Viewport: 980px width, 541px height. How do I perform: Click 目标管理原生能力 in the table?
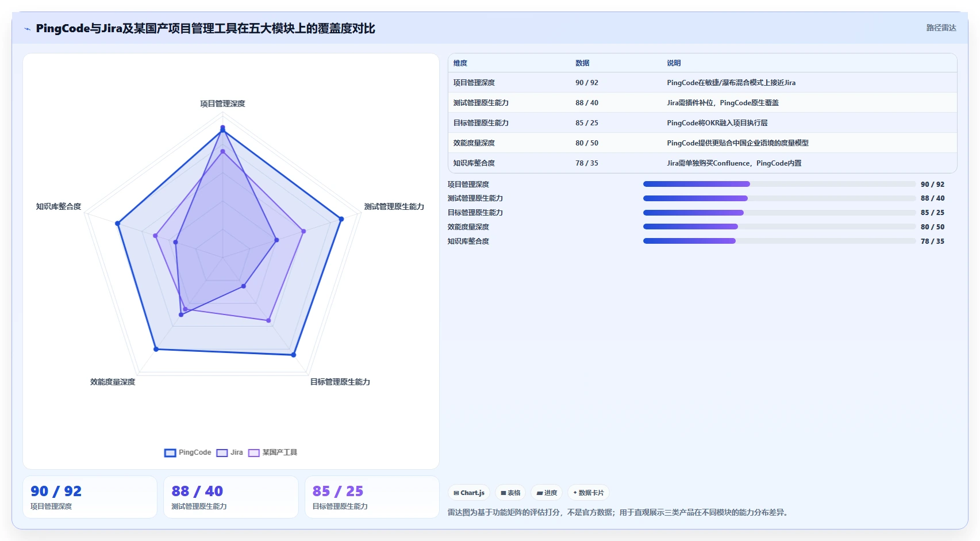pyautogui.click(x=481, y=123)
